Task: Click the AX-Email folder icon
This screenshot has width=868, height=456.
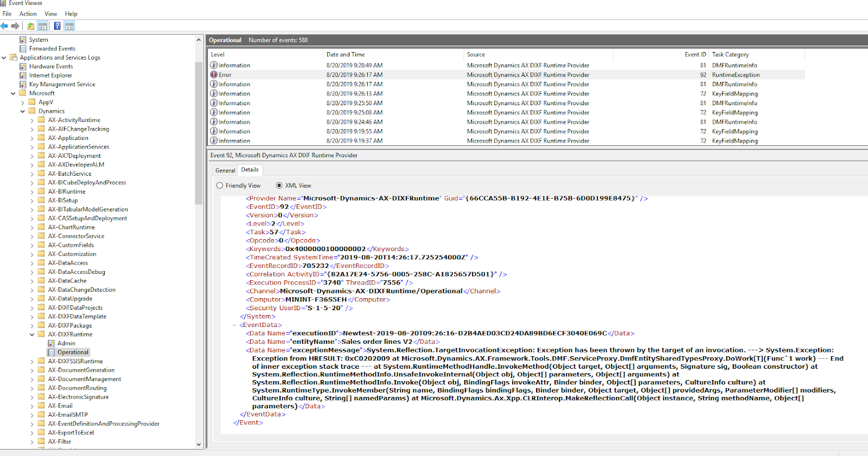Action: click(x=41, y=406)
